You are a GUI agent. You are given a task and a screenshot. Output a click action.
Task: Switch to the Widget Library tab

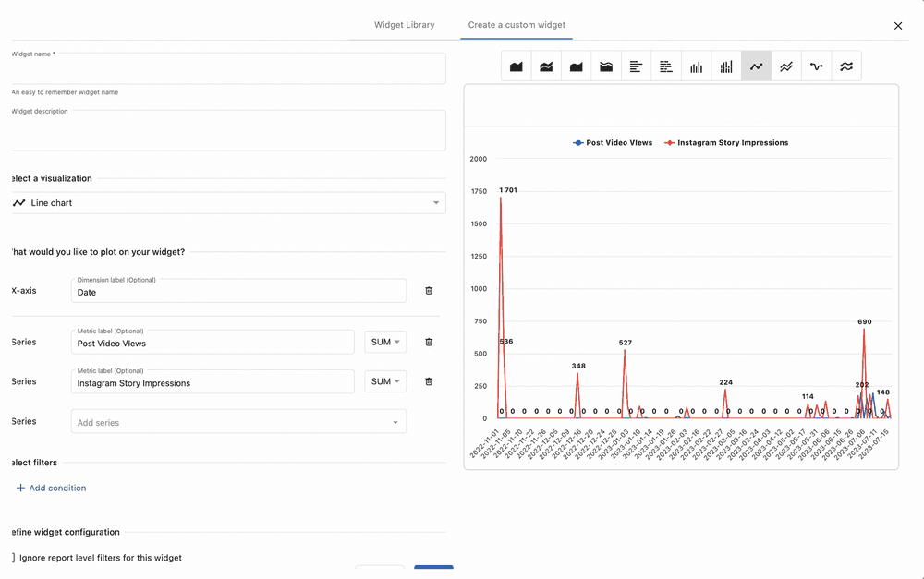click(404, 25)
